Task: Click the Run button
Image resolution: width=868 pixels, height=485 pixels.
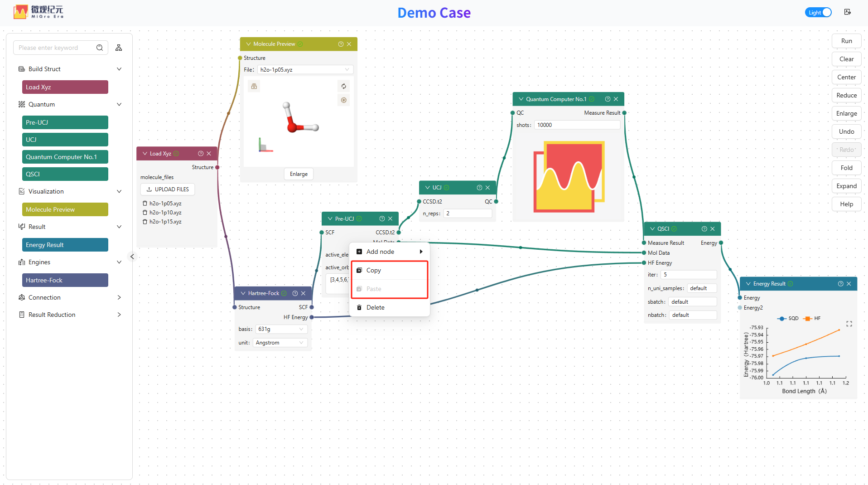Action: tap(846, 41)
